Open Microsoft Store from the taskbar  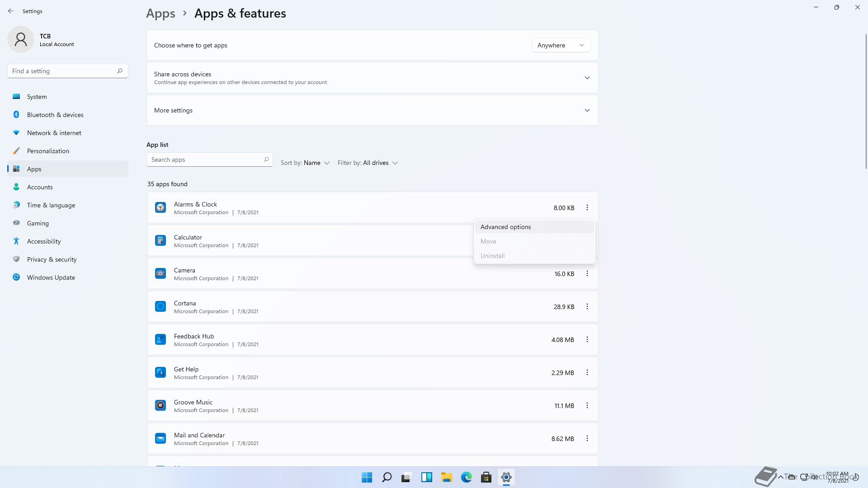pos(486,477)
